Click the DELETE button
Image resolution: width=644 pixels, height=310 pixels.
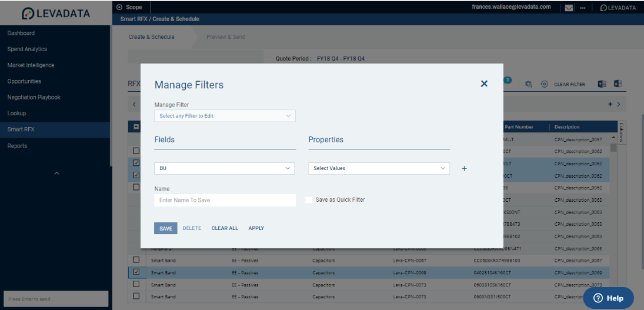192,228
